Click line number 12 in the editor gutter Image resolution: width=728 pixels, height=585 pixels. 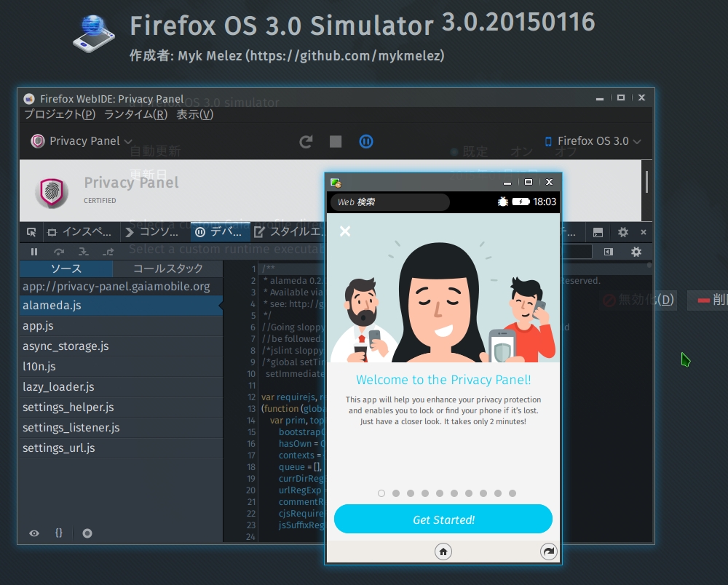tap(251, 397)
